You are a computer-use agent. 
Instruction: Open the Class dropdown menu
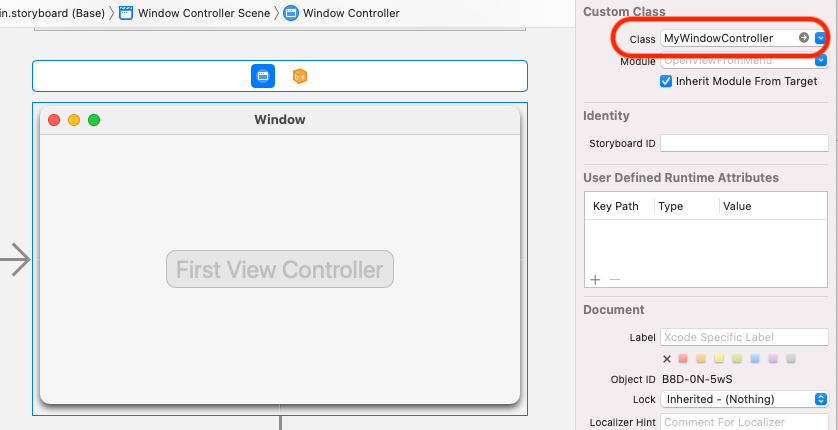[x=820, y=38]
